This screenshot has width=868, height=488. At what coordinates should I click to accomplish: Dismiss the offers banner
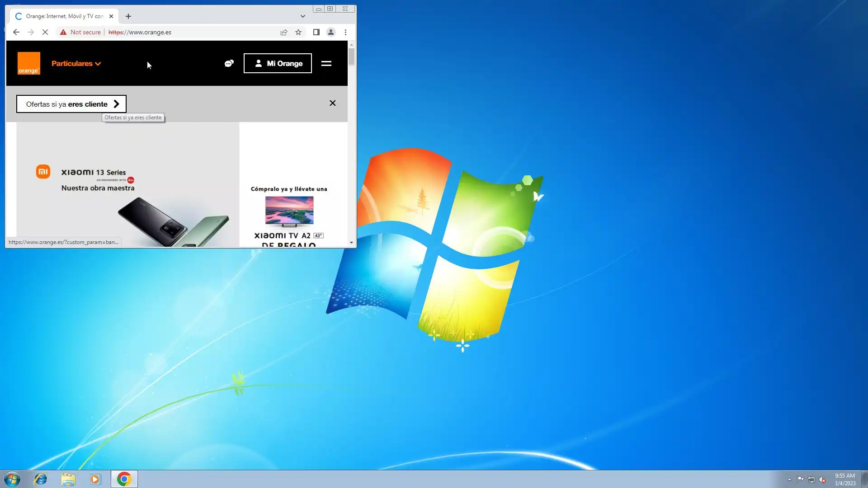(x=332, y=103)
